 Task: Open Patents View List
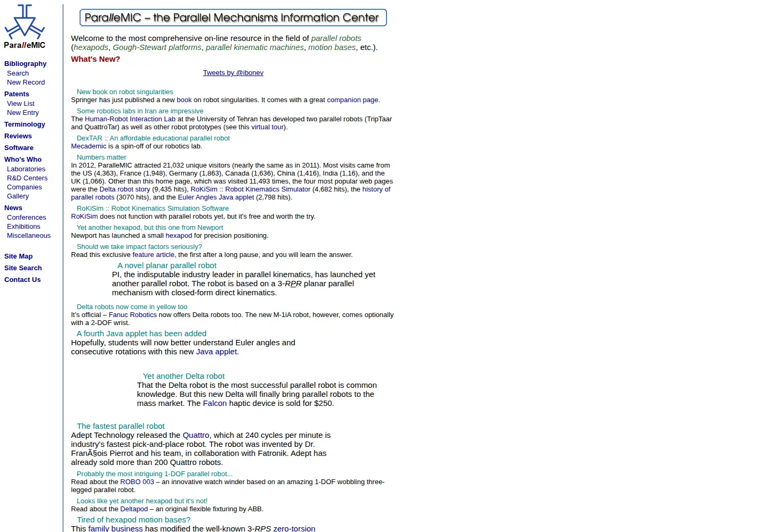[x=21, y=104]
